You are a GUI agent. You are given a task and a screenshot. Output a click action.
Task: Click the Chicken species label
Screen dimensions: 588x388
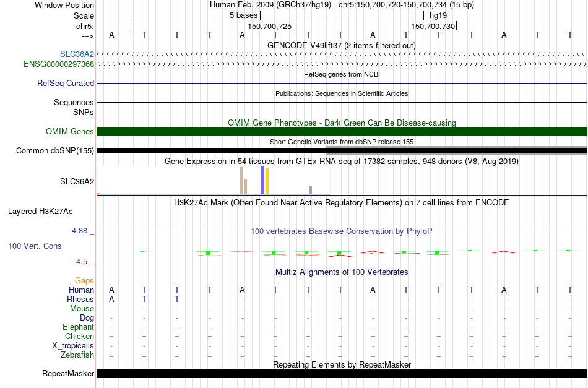click(79, 336)
